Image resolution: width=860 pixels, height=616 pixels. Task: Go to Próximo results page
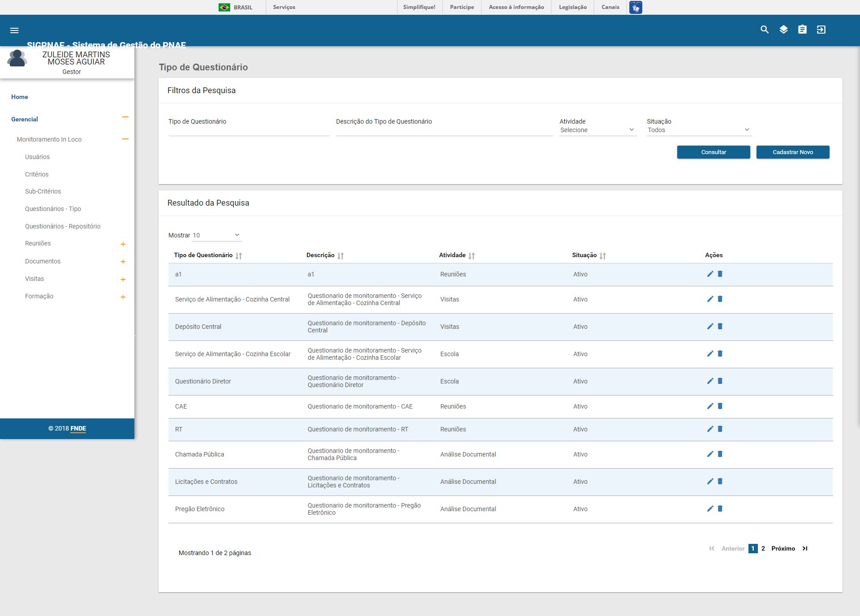[x=783, y=549]
